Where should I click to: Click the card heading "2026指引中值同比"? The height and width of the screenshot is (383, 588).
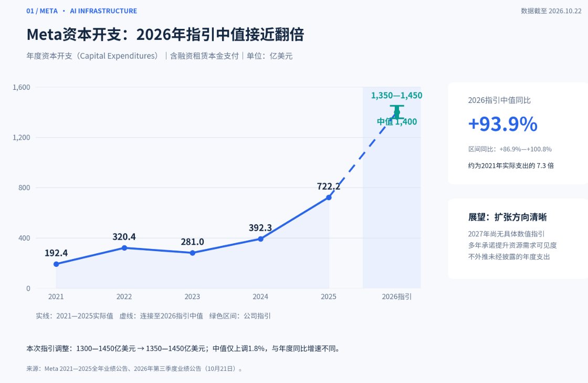point(499,100)
